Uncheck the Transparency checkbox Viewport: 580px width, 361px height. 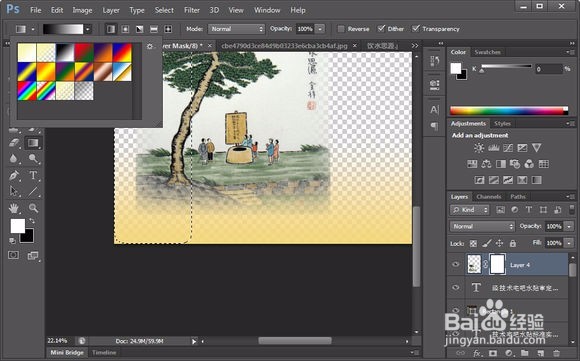pyautogui.click(x=416, y=28)
